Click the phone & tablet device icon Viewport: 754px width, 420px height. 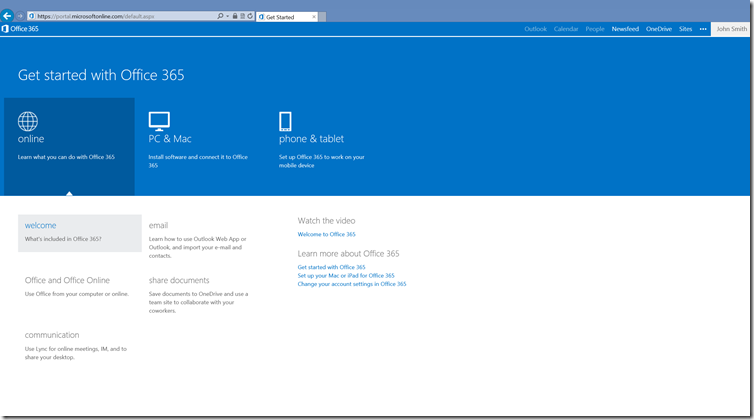pos(285,121)
